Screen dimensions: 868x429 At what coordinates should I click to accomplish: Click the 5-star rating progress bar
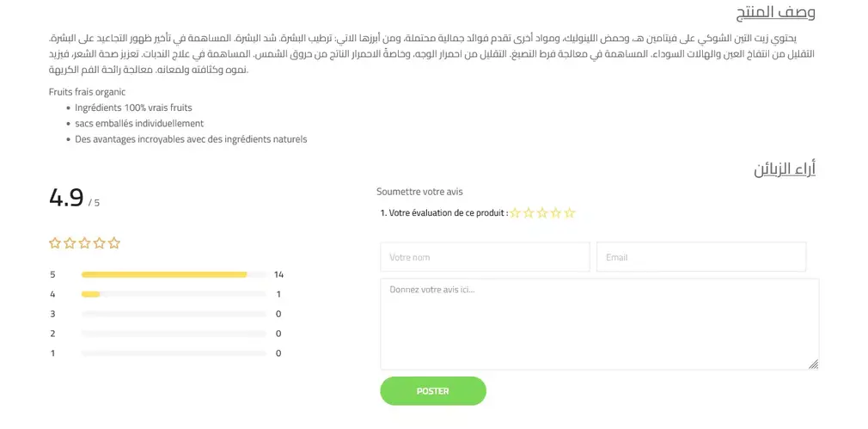pyautogui.click(x=174, y=275)
